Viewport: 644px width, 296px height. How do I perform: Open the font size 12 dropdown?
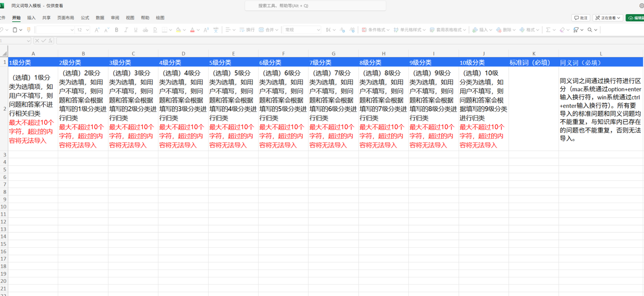(x=83, y=30)
